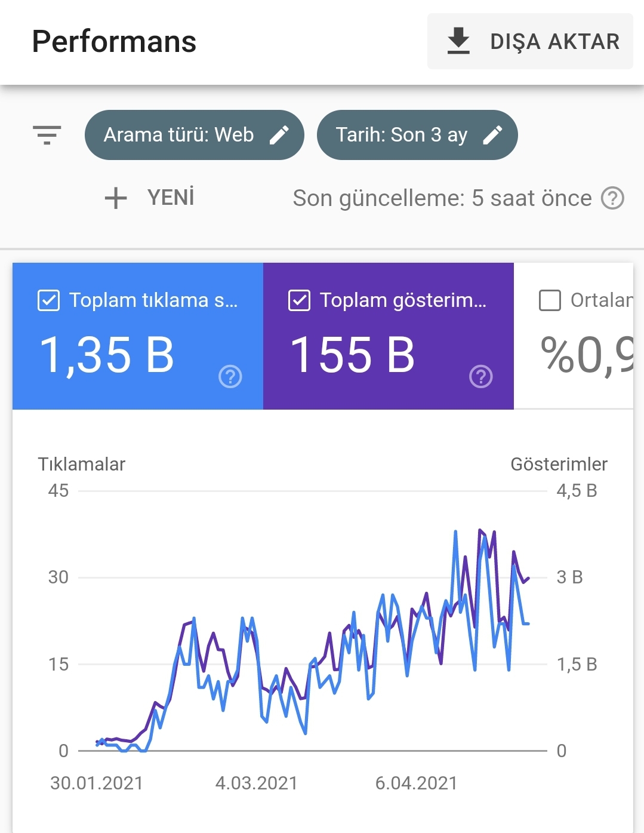
Task: Click the plus icon next to YENİ
Action: pyautogui.click(x=116, y=198)
